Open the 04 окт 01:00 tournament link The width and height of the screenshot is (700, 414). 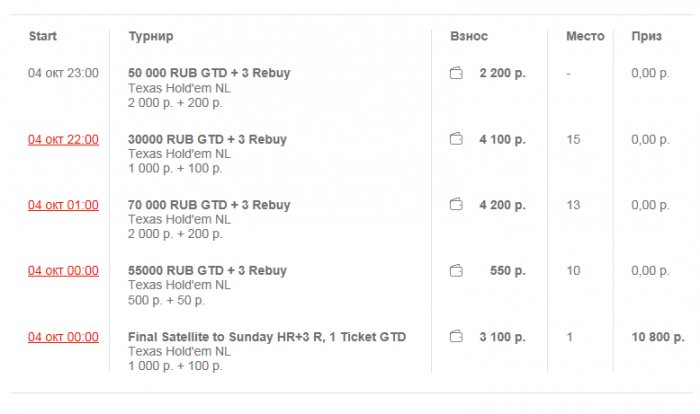[63, 205]
